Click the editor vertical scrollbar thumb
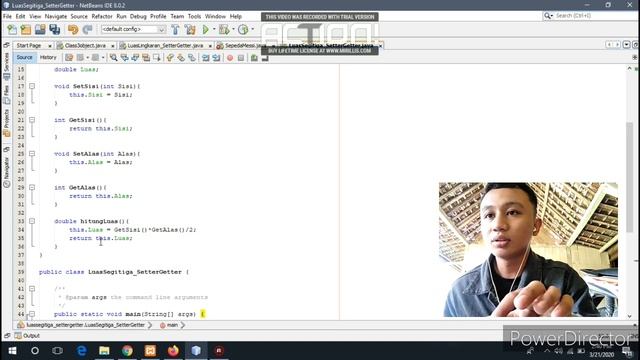The image size is (640, 360). click(x=629, y=178)
